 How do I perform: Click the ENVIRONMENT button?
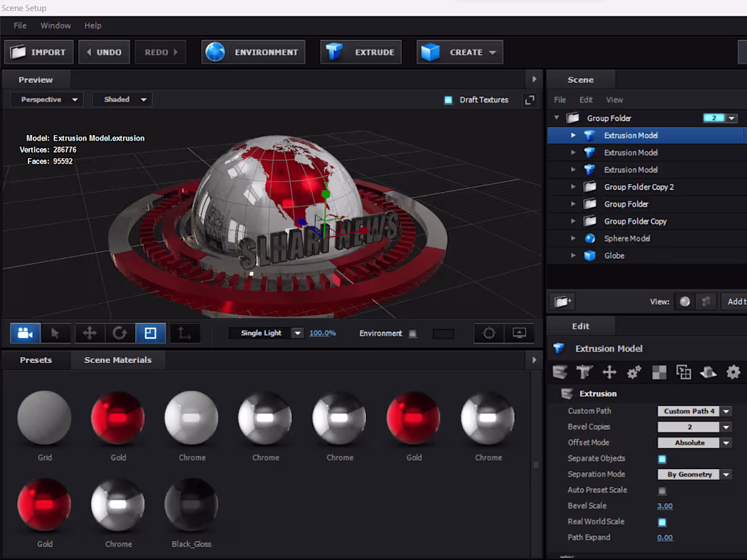tap(253, 52)
